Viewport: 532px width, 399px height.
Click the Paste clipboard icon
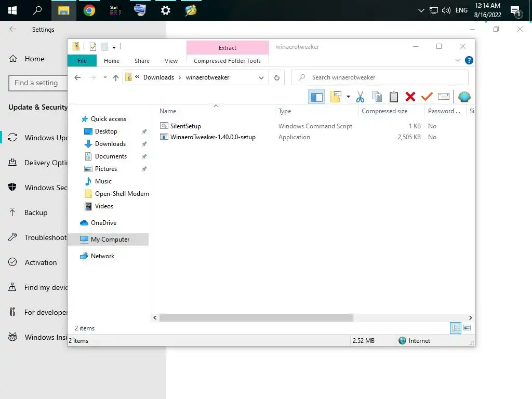394,97
